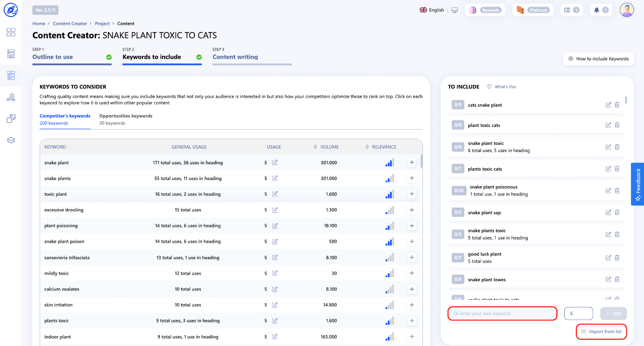Image resolution: width=644 pixels, height=346 pixels.
Task: Open the English language selector
Action: click(x=432, y=10)
